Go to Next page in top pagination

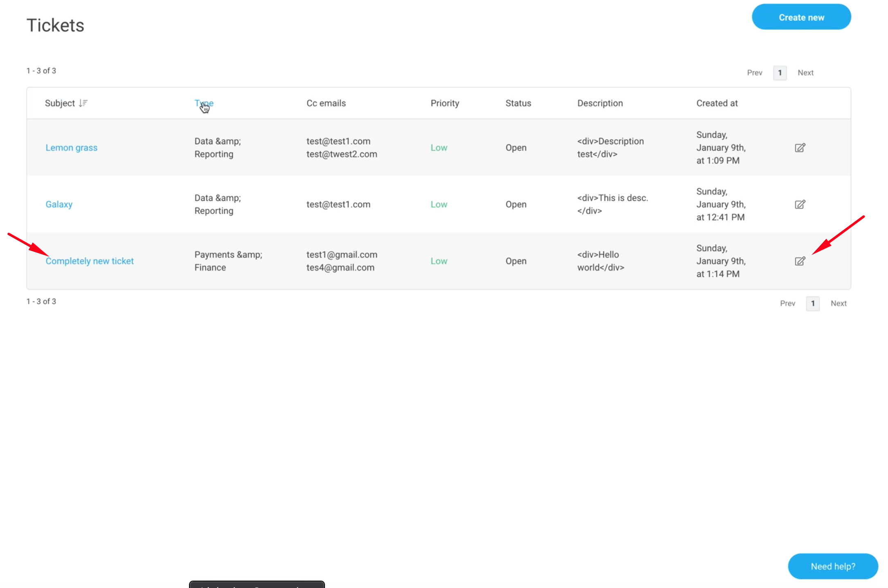tap(805, 73)
